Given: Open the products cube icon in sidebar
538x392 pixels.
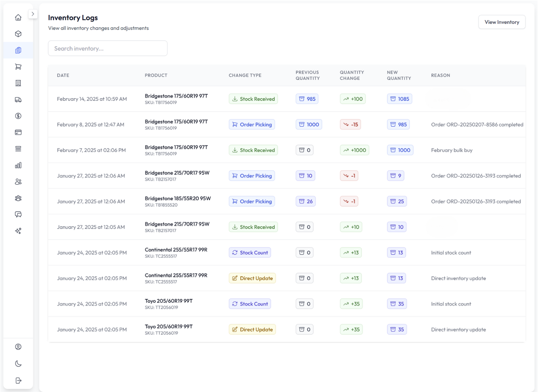Looking at the screenshot, I should coord(18,34).
